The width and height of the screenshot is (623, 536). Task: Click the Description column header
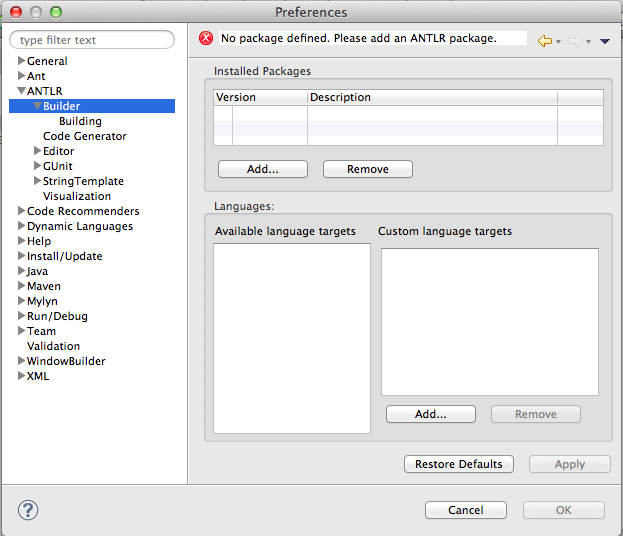(x=432, y=97)
